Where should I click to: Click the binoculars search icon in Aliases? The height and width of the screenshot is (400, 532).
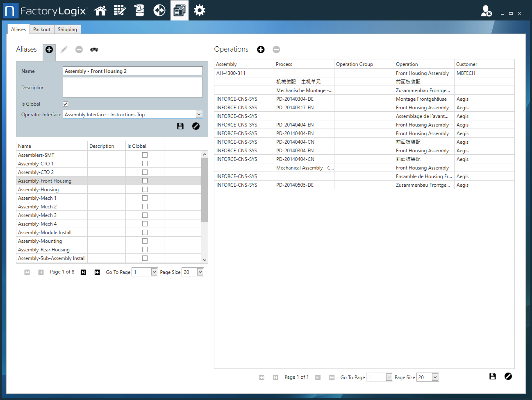point(94,50)
